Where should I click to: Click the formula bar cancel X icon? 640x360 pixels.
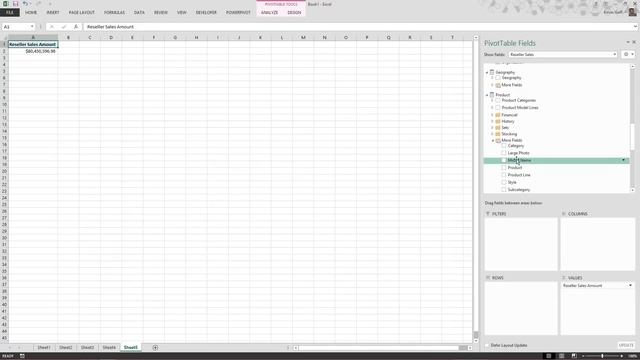pos(52,27)
